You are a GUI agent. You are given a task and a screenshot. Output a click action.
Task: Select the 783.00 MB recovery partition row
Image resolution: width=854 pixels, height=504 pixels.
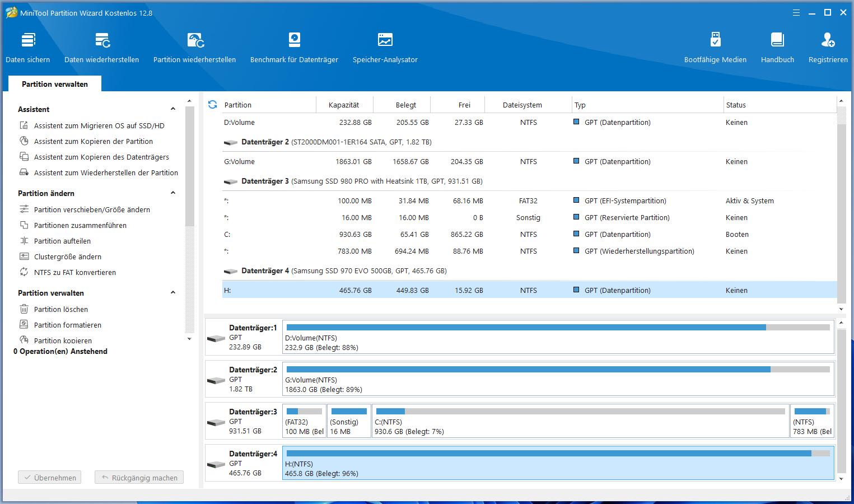coord(530,251)
